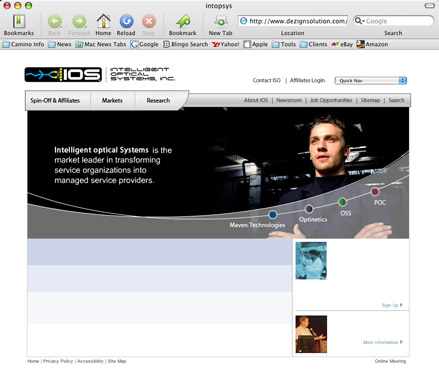The height and width of the screenshot is (379, 439).
Task: Click the blue lab technician thumbnail
Action: point(311,261)
